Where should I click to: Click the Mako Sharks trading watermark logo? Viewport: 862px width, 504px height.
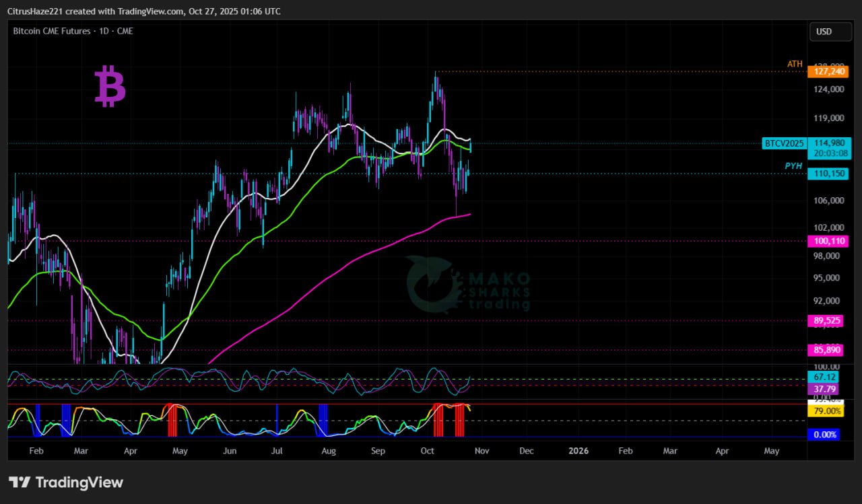point(467,285)
